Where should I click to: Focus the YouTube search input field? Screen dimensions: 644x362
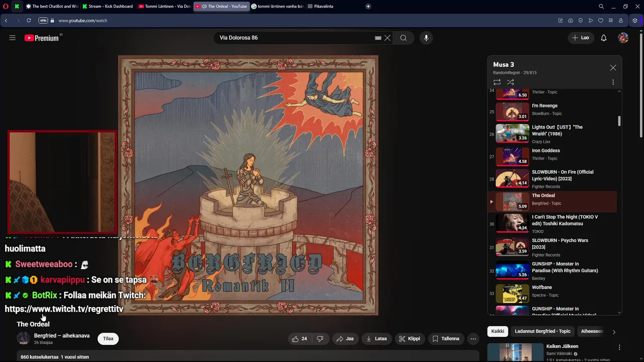click(296, 38)
